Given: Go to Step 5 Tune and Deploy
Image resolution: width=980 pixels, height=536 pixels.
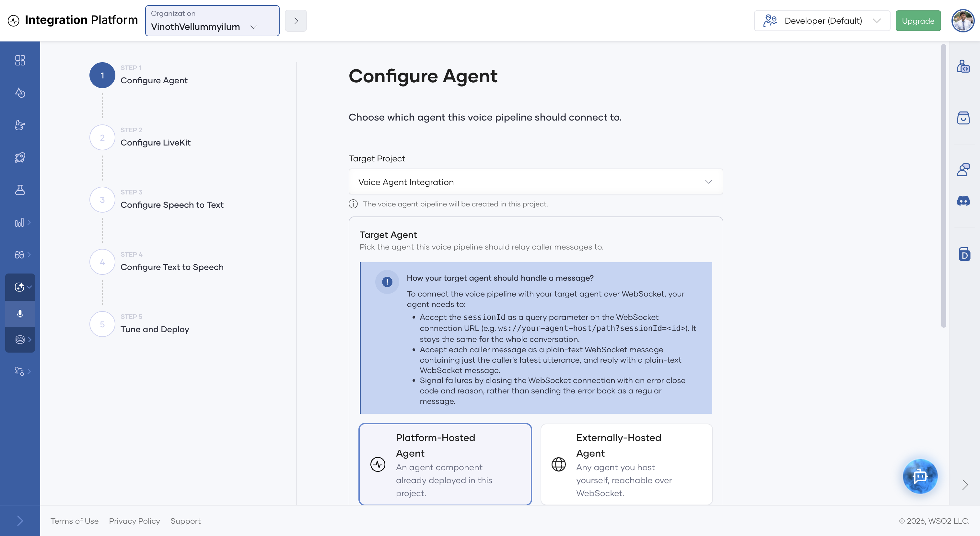Looking at the screenshot, I should coord(140,324).
